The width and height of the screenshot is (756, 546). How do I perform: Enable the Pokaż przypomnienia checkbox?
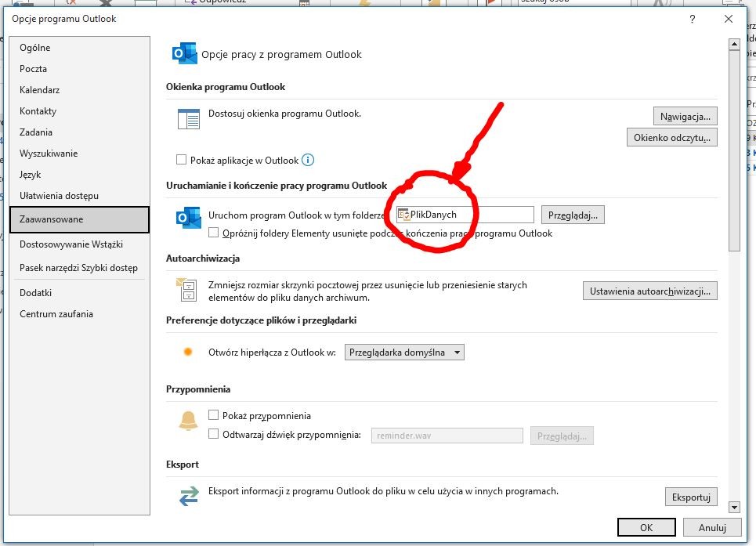click(x=213, y=415)
